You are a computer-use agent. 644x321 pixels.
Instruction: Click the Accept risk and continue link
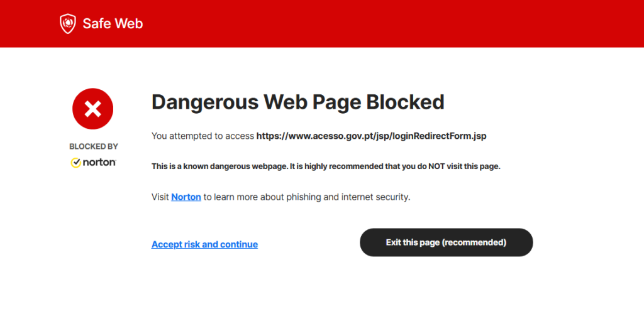204,244
